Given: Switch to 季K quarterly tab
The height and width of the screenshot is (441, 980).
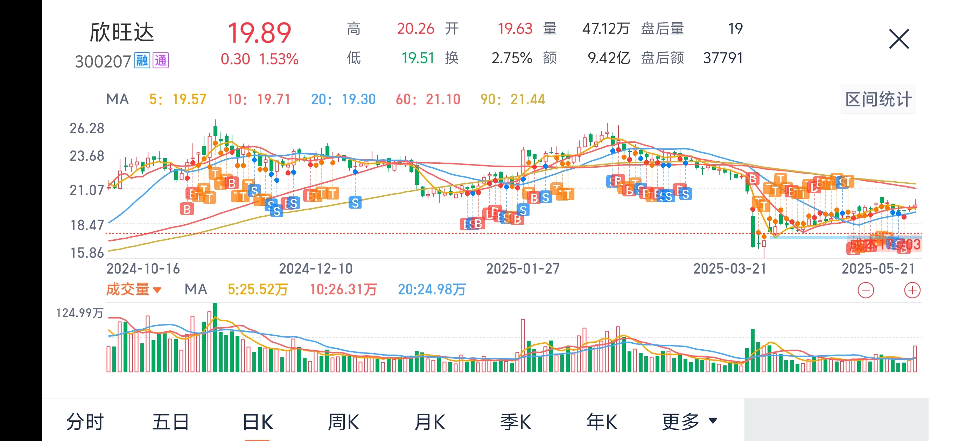Looking at the screenshot, I should coord(516,421).
